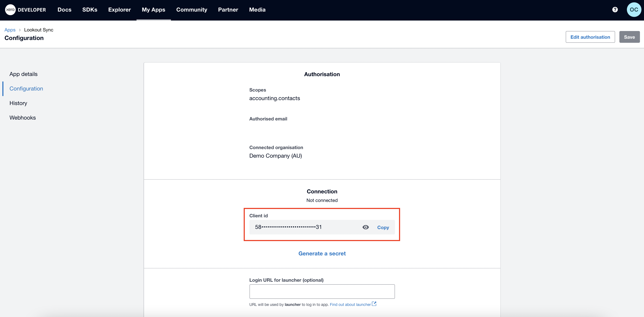
Task: Open the help question mark icon
Action: pos(615,10)
